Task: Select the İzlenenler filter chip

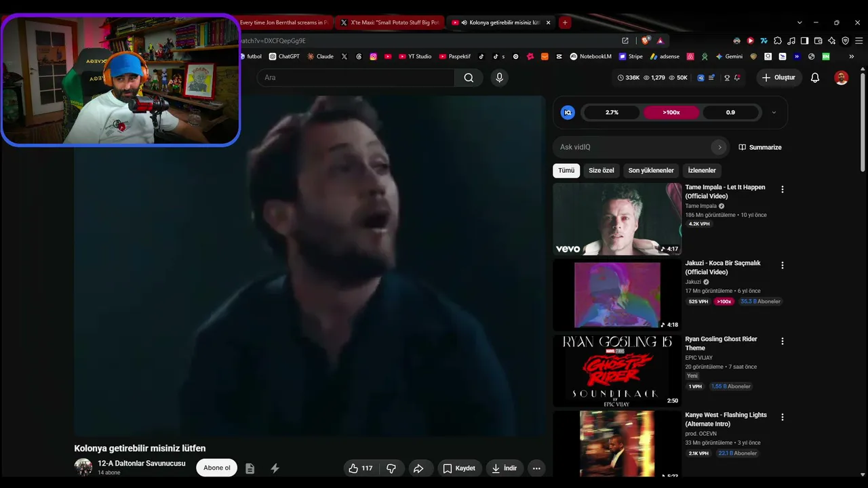Action: click(702, 171)
